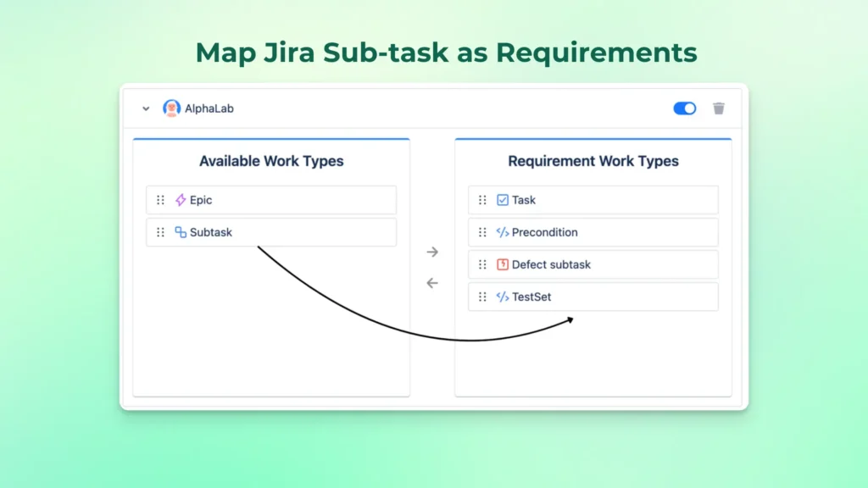The image size is (868, 488).
Task: Click the Task drag handle
Action: point(482,200)
